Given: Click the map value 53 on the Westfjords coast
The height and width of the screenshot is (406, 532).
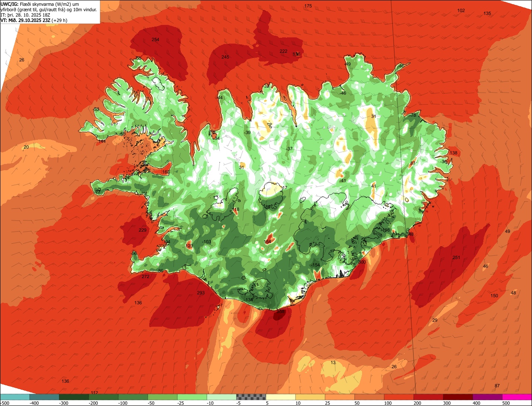Looking at the screenshot, I should coord(96,110).
